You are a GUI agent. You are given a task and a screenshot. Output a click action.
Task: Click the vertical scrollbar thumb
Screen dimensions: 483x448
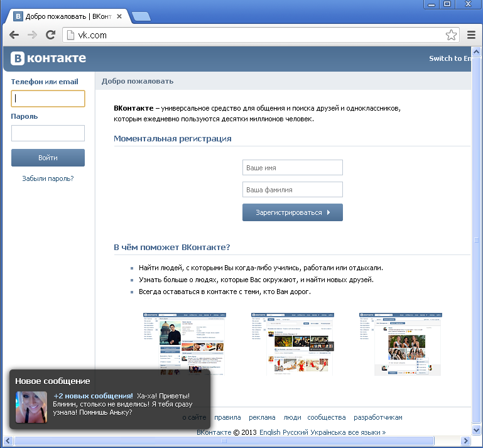[476, 240]
